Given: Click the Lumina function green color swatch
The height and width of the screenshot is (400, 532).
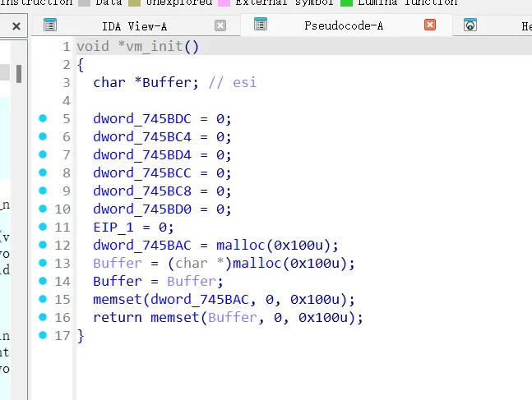Looking at the screenshot, I should pyautogui.click(x=346, y=2).
